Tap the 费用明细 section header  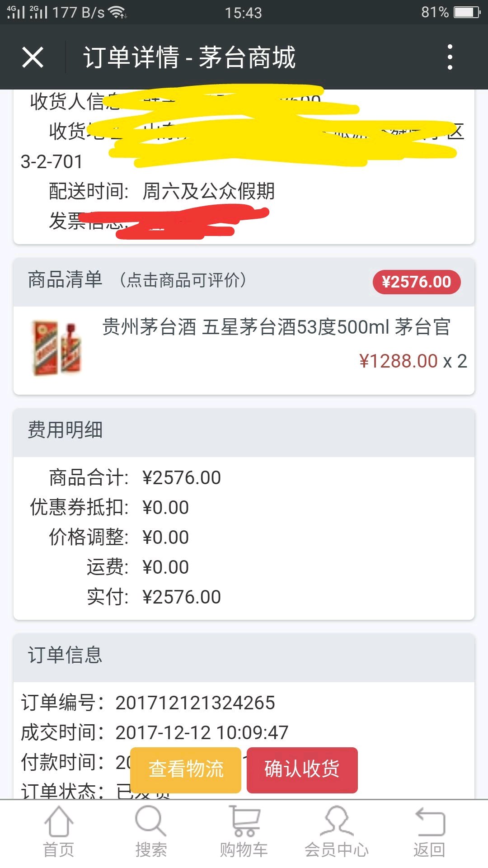pos(65,430)
